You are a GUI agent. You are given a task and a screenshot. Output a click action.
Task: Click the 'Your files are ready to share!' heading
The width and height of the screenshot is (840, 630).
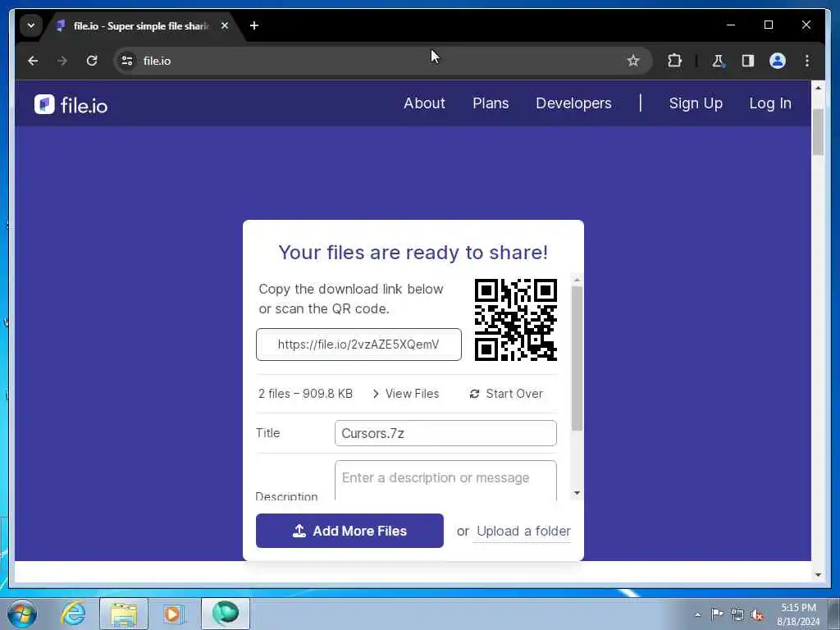(413, 253)
